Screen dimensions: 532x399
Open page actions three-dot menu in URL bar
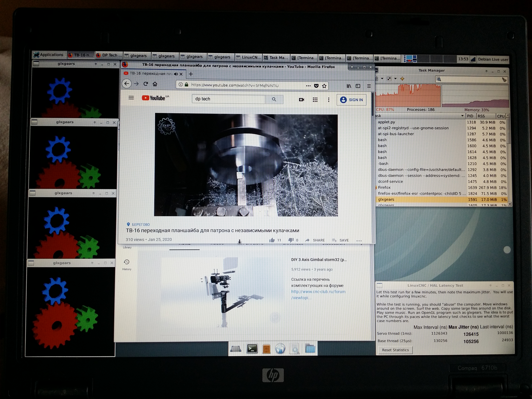[308, 86]
